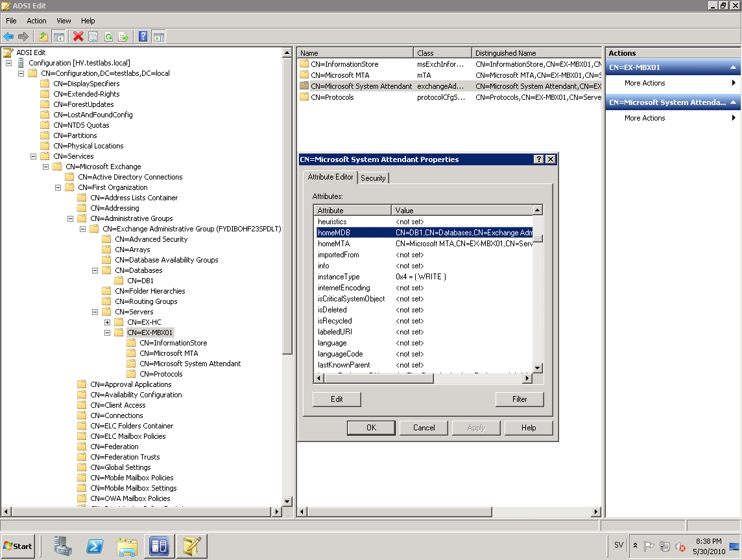
Task: Open Properties via toolbar icon
Action: click(93, 36)
